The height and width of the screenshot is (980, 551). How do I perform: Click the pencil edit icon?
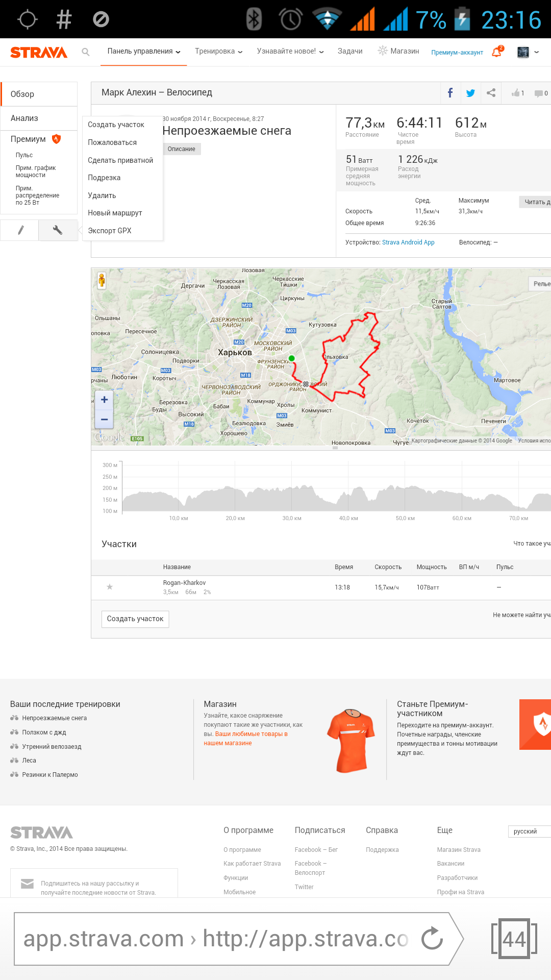click(x=20, y=230)
